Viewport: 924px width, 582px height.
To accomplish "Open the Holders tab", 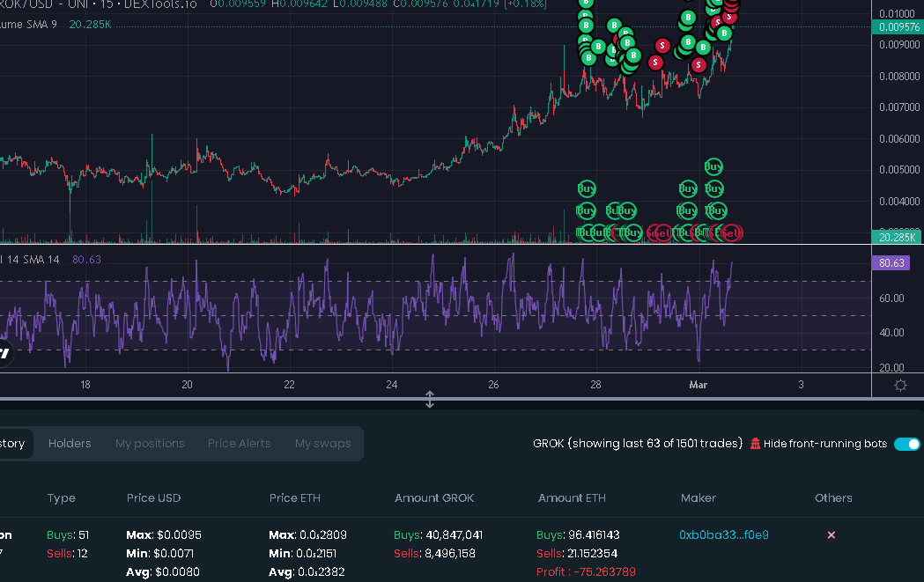I will coord(70,444).
